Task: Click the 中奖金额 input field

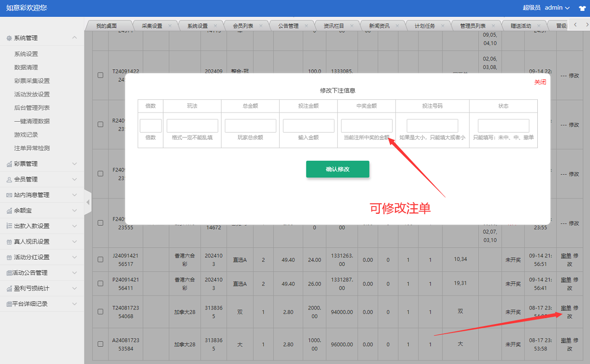Action: click(x=366, y=126)
